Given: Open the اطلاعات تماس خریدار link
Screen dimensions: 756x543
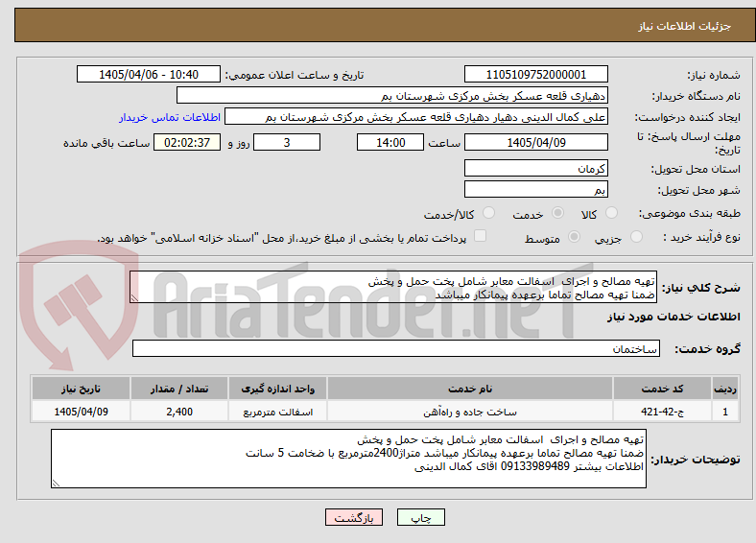Looking at the screenshot, I should click(170, 117).
